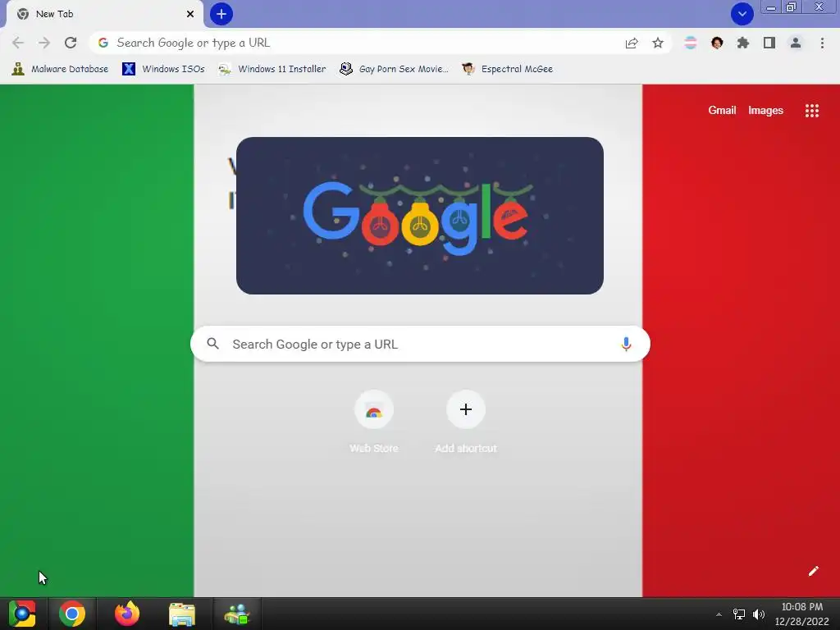840x630 pixels.
Task: Expand the tab search dropdown arrow
Action: [x=742, y=14]
